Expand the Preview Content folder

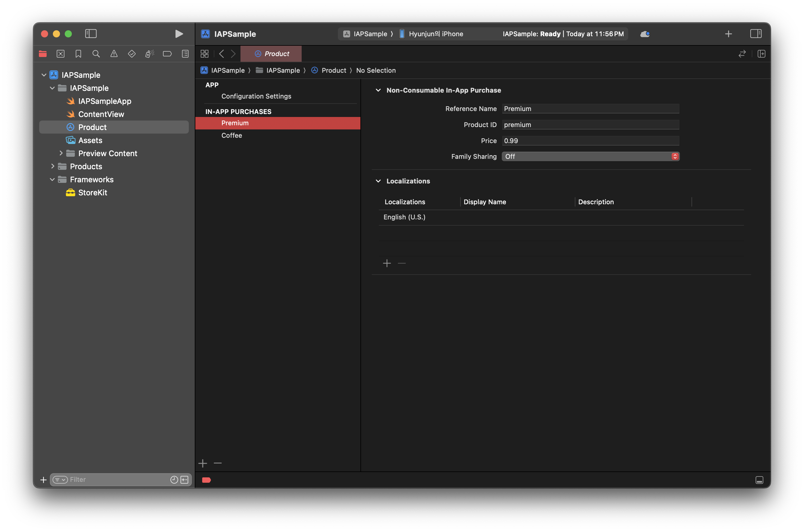(61, 153)
